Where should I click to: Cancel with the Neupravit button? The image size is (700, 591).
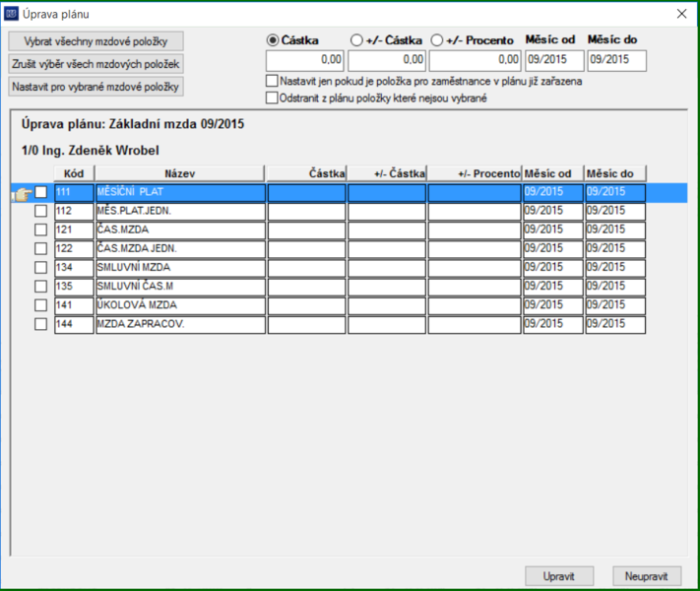coord(647,576)
